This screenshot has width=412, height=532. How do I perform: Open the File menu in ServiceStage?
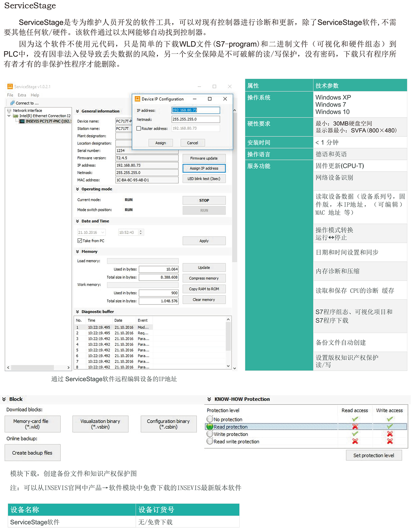(10, 95)
